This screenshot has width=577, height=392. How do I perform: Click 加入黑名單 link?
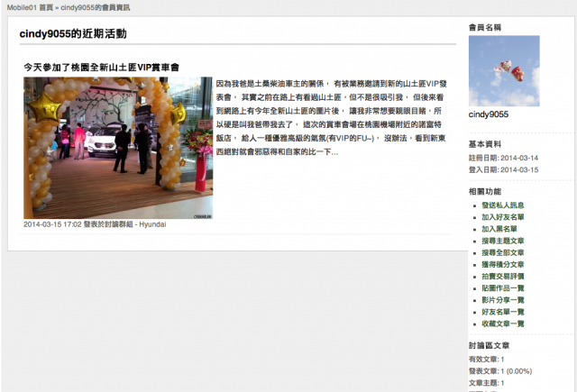(499, 229)
